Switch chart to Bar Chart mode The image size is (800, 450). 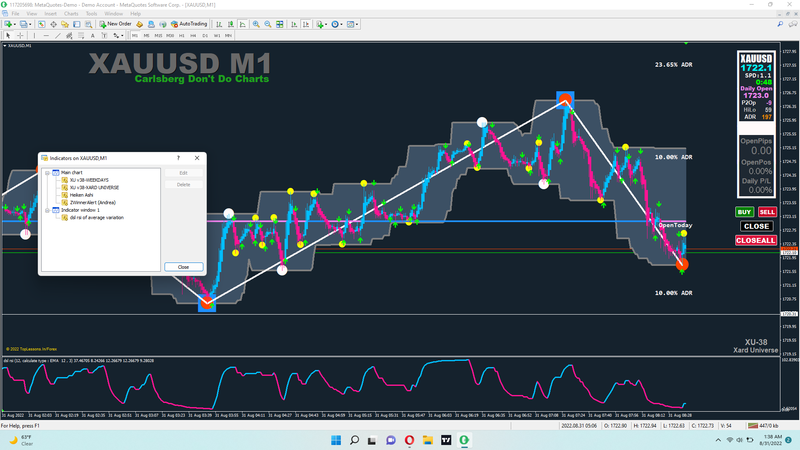coord(219,24)
